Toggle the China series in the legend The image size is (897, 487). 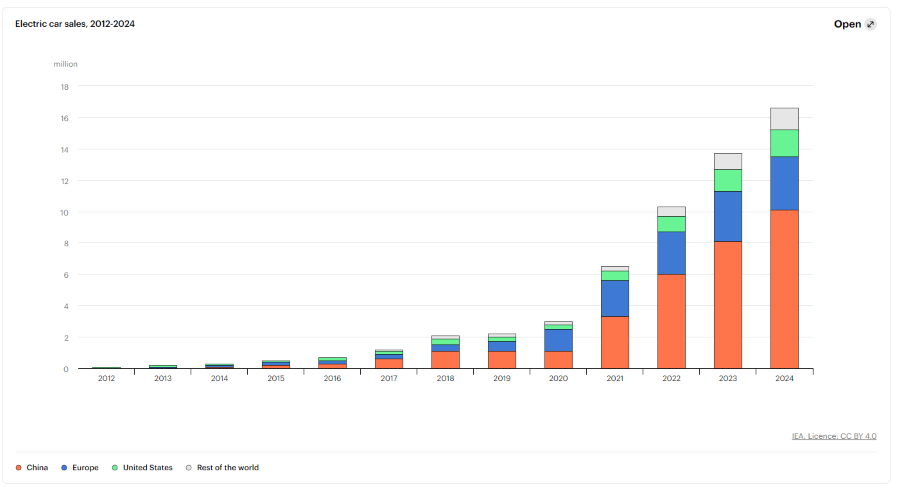tap(31, 467)
